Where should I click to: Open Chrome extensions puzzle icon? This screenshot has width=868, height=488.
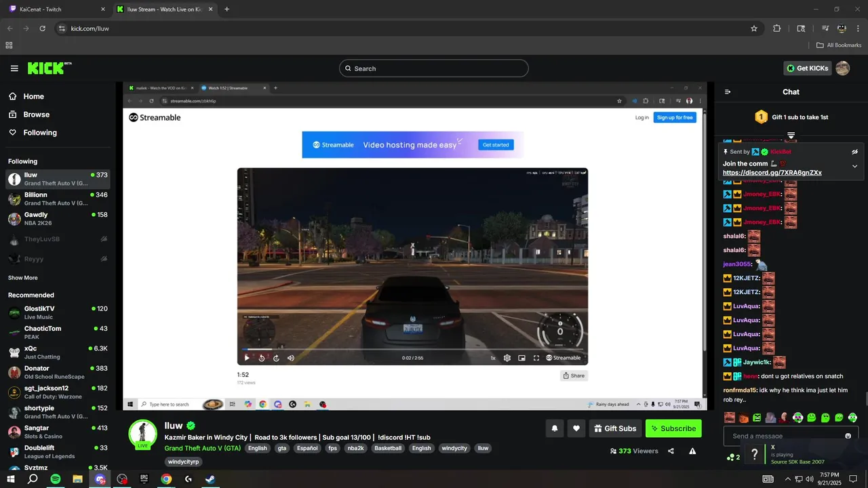777,28
